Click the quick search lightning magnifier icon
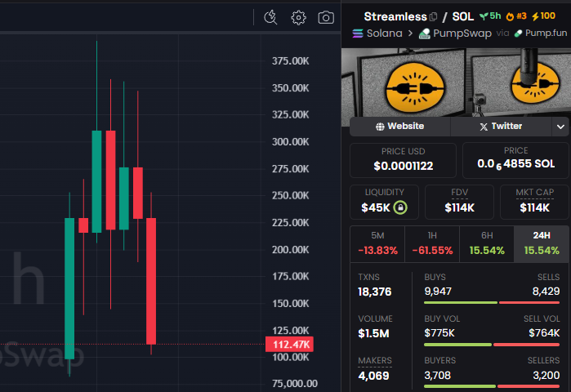The image size is (571, 392). [x=270, y=17]
